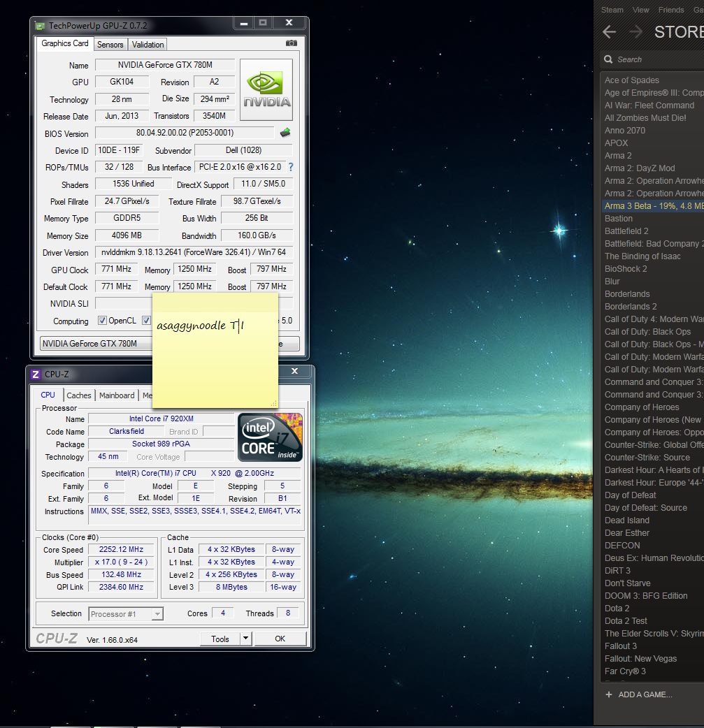Click the camera screenshot icon in GPU-Z
This screenshot has height=728, width=704.
tap(292, 43)
